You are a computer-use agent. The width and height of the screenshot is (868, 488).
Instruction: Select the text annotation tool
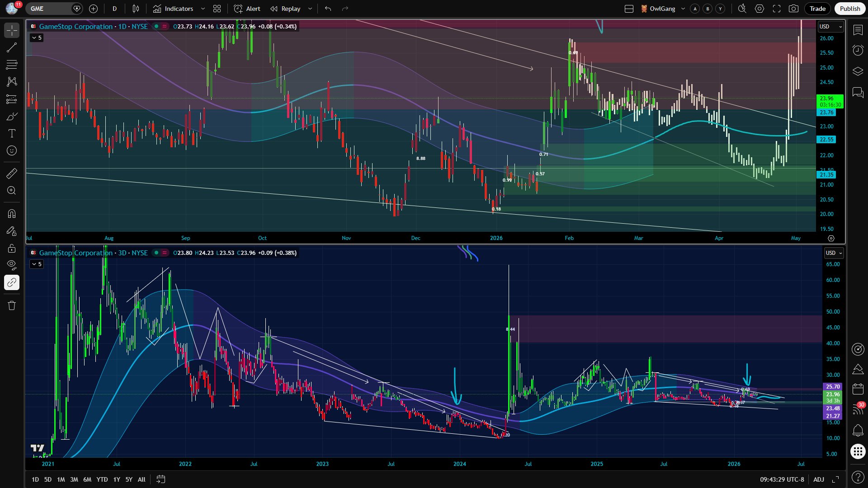click(12, 133)
